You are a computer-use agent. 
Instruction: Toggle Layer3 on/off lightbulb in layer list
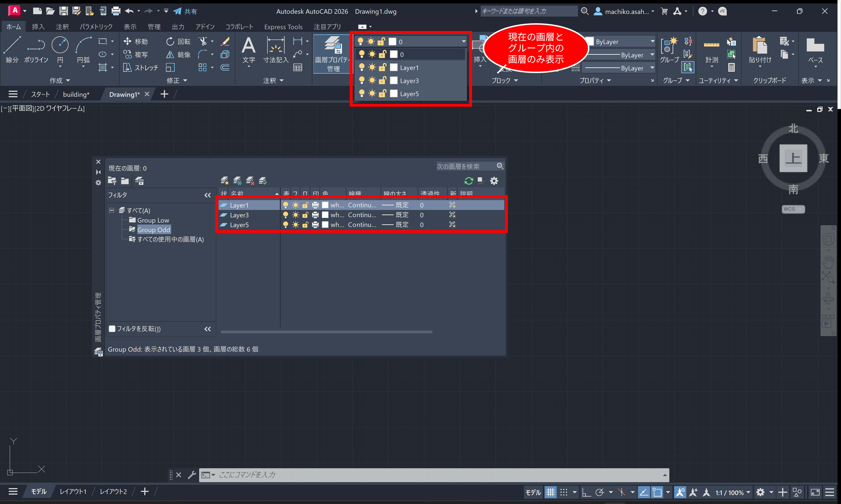[285, 215]
